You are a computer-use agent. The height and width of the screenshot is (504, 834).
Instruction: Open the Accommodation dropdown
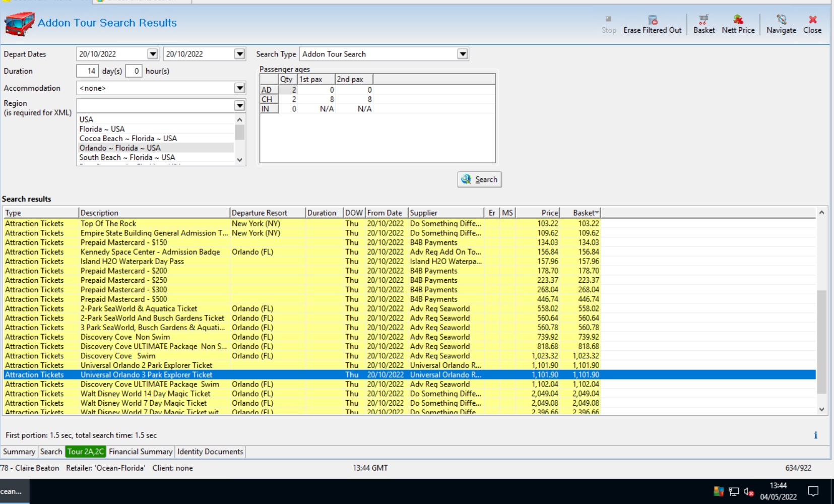pos(239,88)
